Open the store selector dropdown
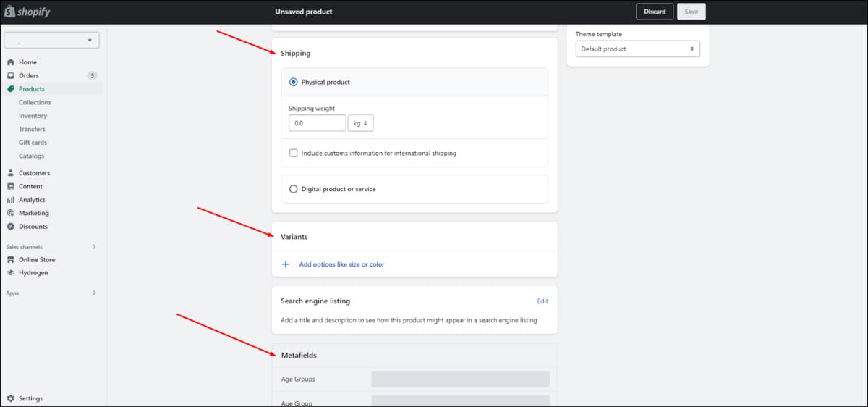This screenshot has width=868, height=407. point(52,41)
